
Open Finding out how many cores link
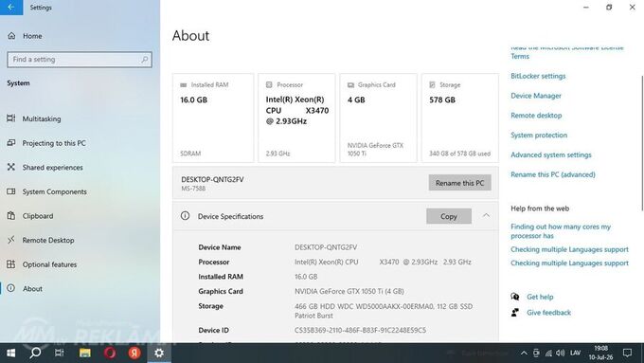click(x=561, y=231)
